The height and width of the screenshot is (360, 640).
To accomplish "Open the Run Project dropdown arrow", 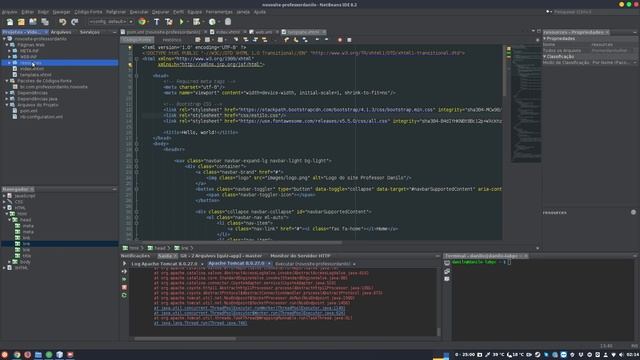I will (x=188, y=22).
